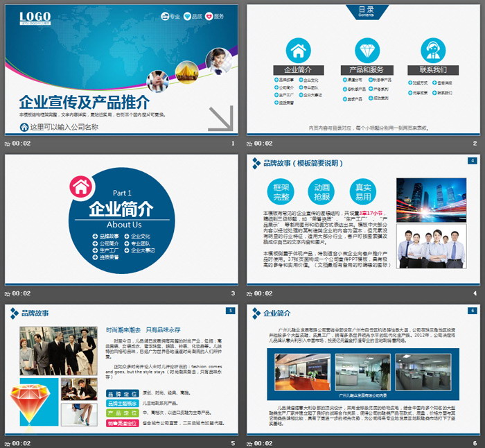The width and height of the screenshot is (485, 448).
Task: Click the 00:02 timing under slide 1
Action: (x=21, y=144)
